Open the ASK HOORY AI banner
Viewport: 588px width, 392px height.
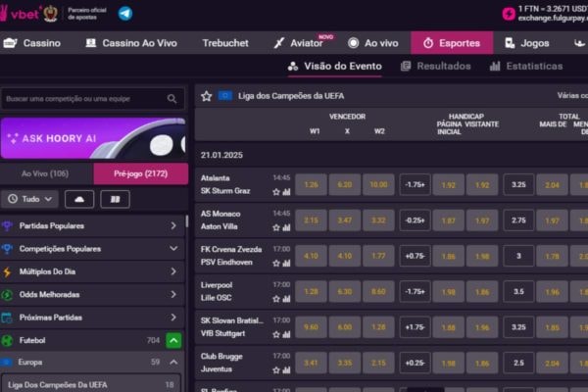click(93, 138)
